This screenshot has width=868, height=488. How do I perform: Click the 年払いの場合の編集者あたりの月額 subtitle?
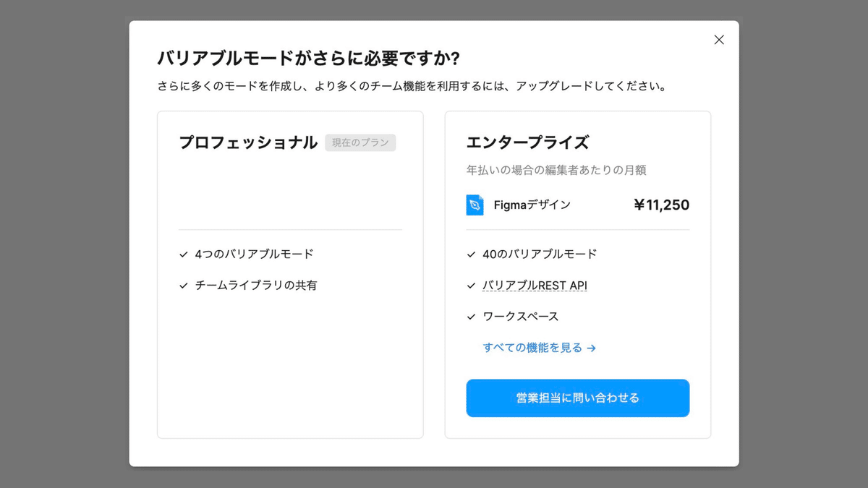(x=556, y=170)
